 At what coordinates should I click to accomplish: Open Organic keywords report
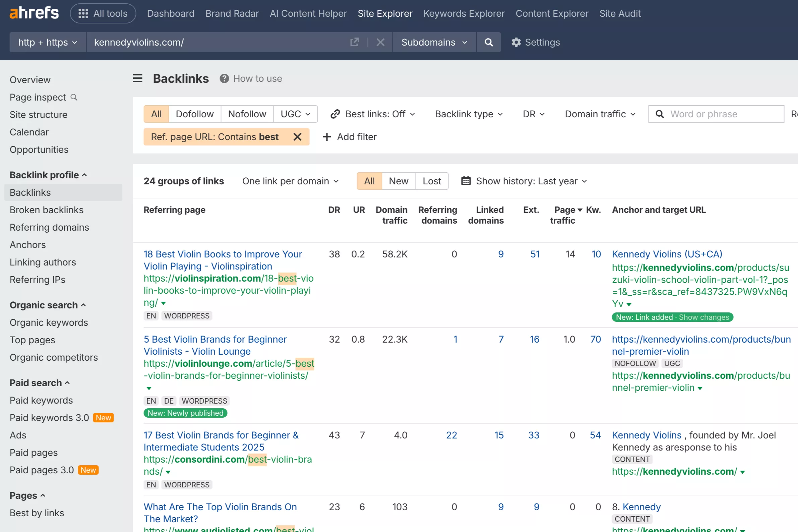49,322
